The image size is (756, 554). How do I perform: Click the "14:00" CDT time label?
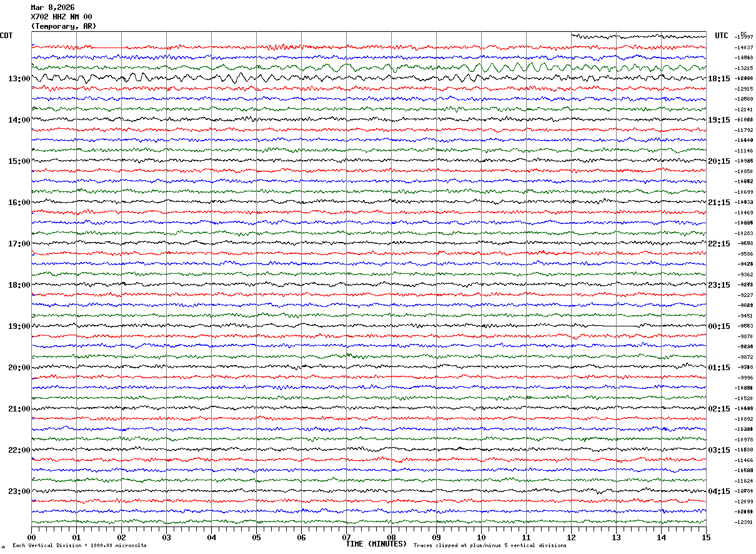pyautogui.click(x=19, y=120)
